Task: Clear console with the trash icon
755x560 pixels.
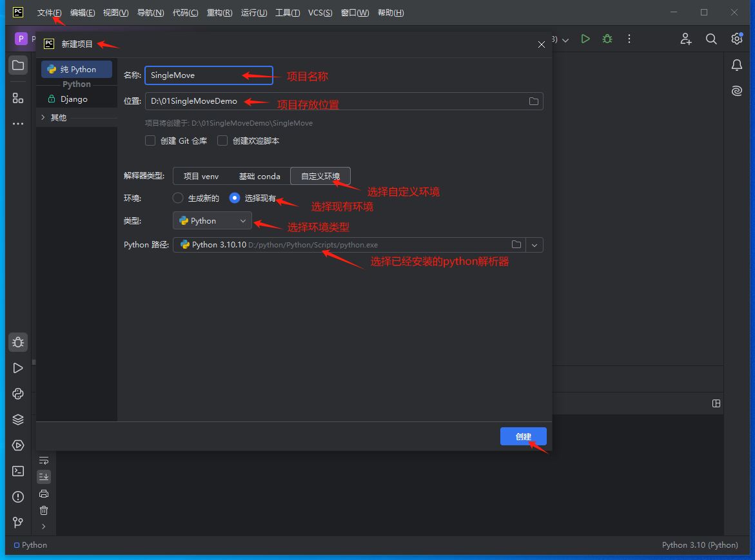Action: [x=44, y=510]
